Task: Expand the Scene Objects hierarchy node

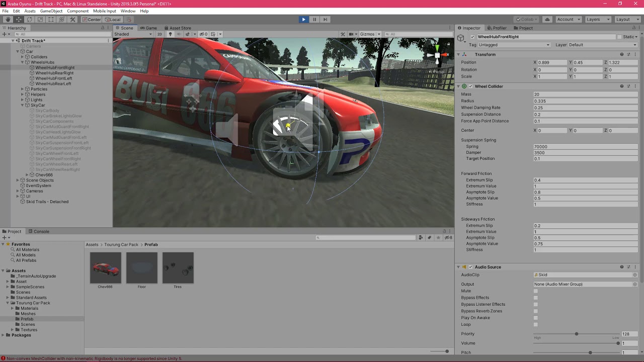Action: (18, 180)
